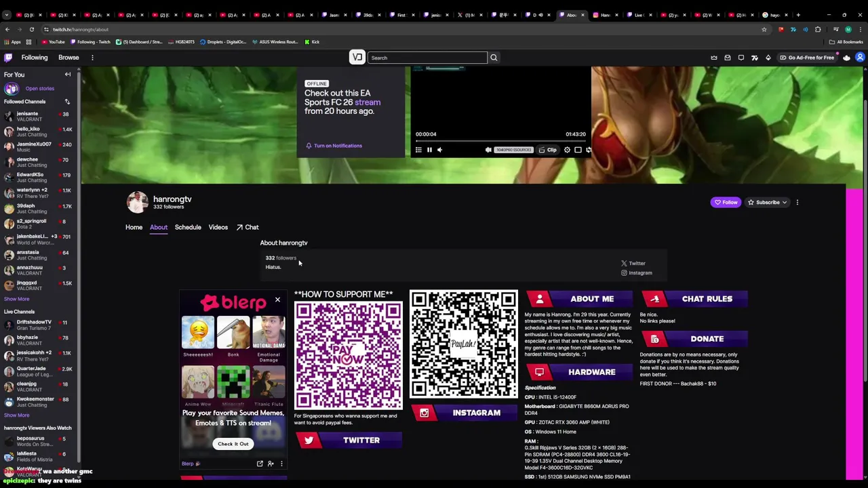Open Blerp panel options menu
The image size is (868, 488).
281,464
